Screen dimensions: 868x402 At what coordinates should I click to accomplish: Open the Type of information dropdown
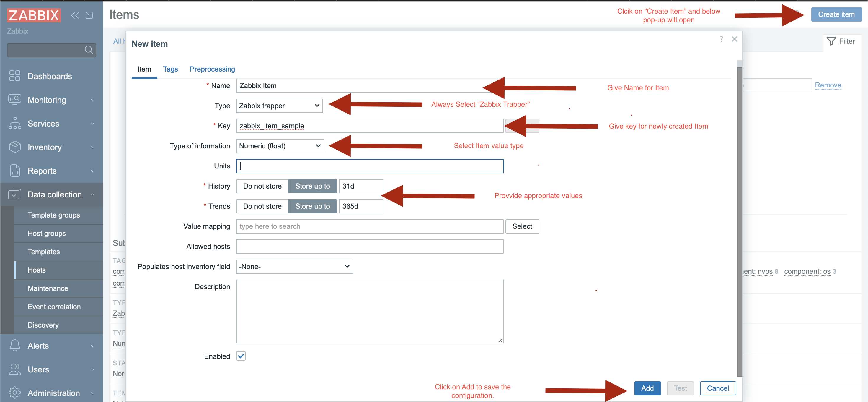point(280,146)
